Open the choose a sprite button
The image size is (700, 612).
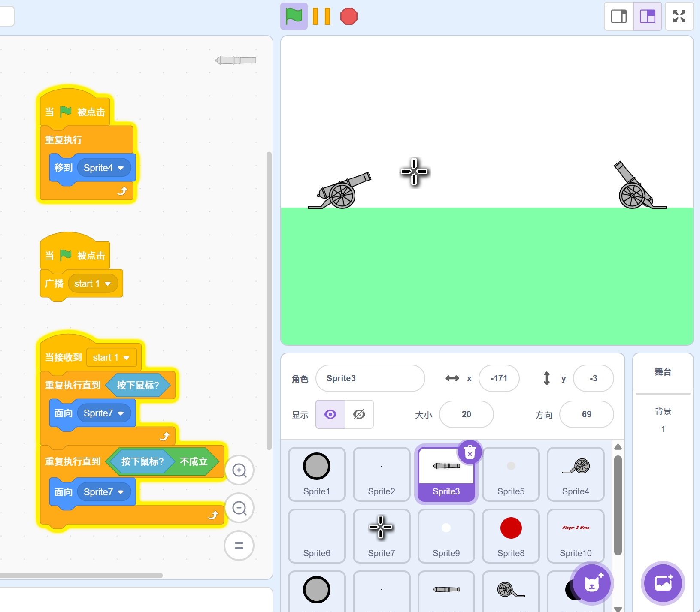[x=592, y=583]
